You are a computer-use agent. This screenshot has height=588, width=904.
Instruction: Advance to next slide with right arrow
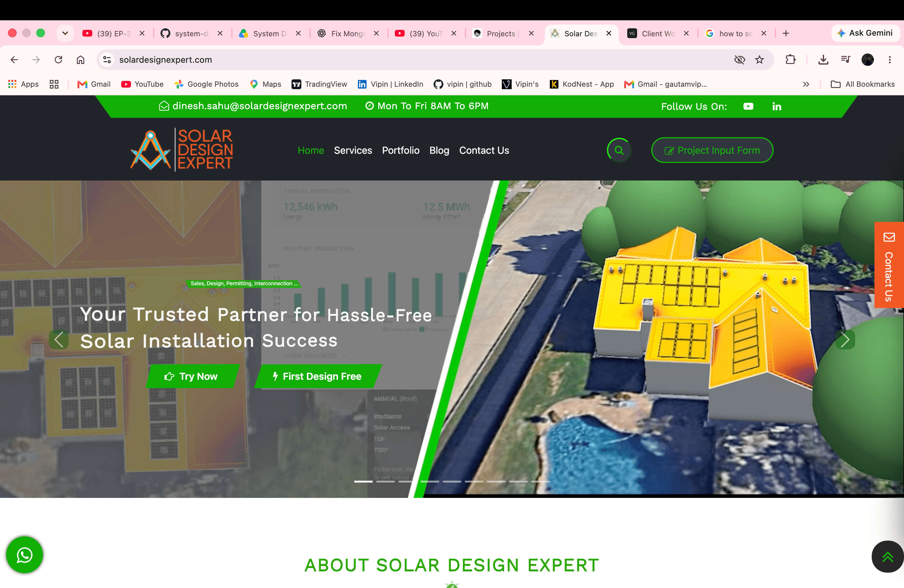point(845,339)
